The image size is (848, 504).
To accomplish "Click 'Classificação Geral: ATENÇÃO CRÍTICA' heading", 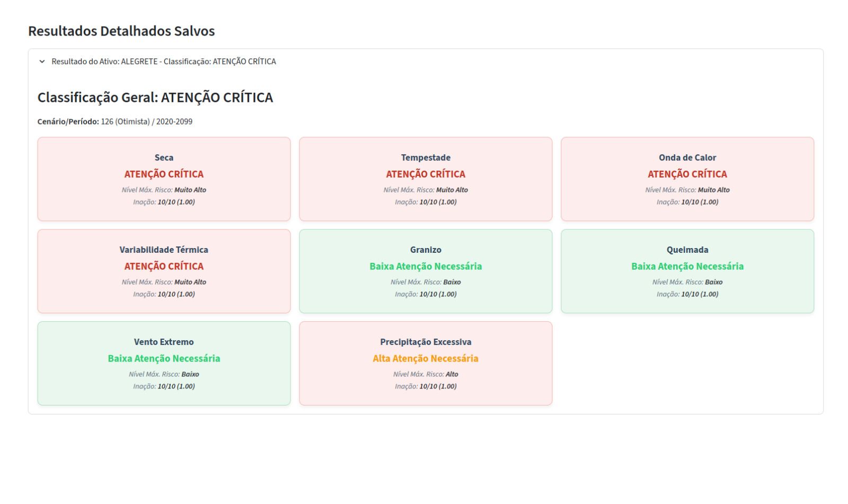I will click(x=155, y=98).
